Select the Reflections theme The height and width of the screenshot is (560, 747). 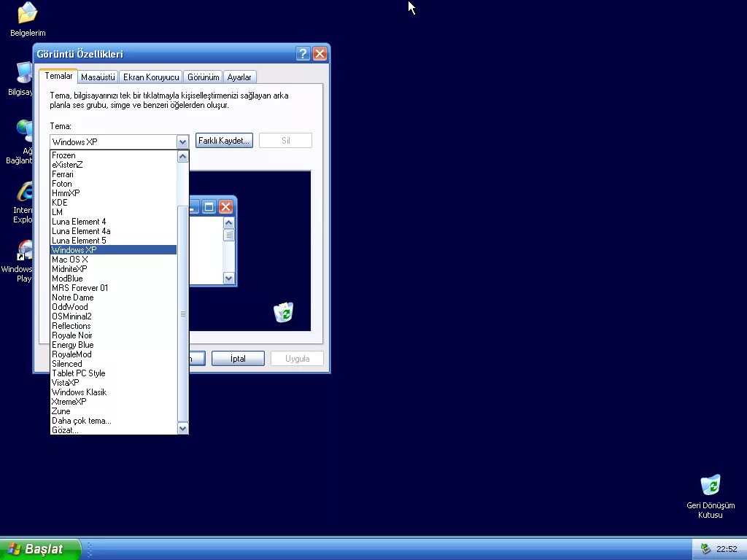113,326
